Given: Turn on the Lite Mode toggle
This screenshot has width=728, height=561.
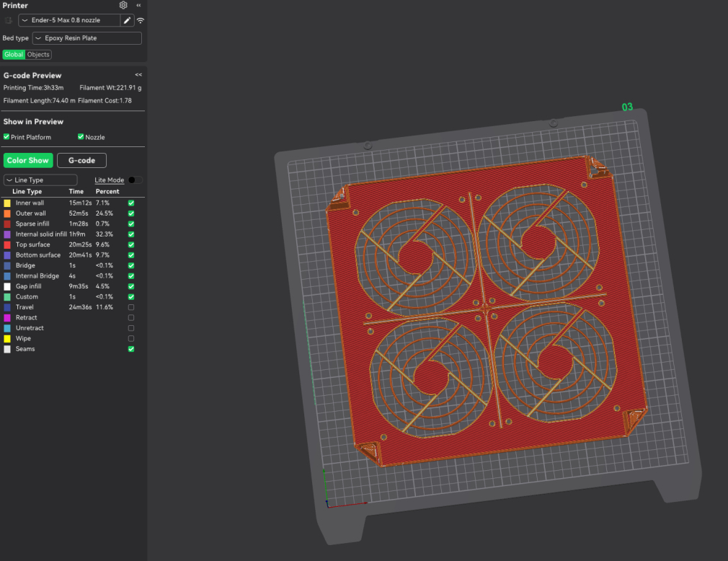Looking at the screenshot, I should pos(135,180).
